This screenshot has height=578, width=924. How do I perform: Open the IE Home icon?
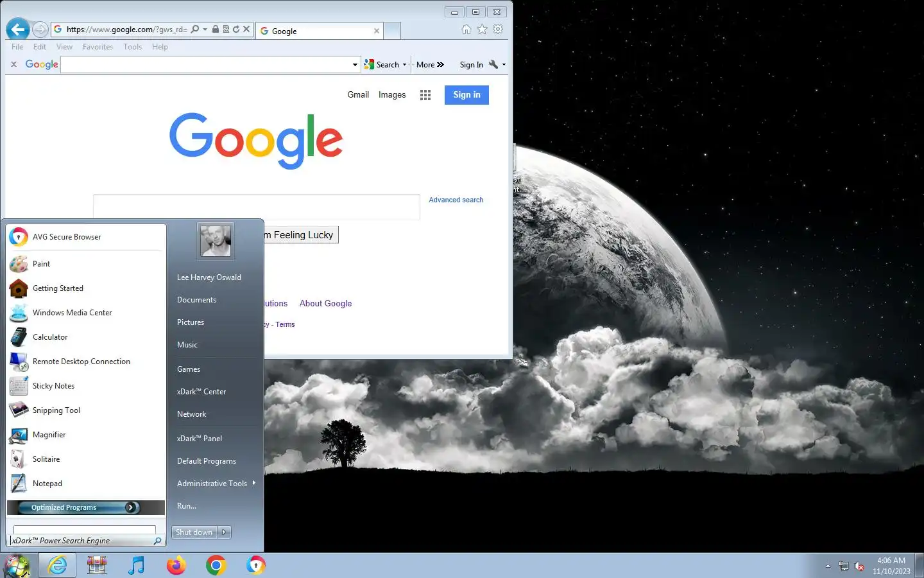click(466, 30)
